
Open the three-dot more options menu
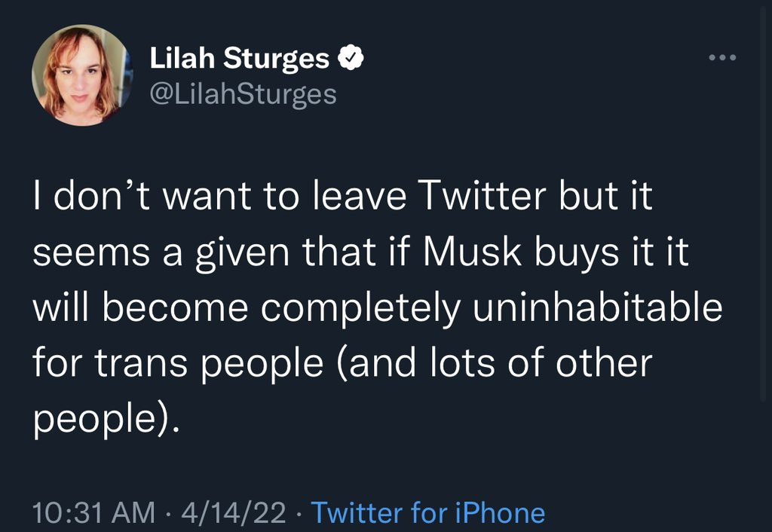pos(722,57)
